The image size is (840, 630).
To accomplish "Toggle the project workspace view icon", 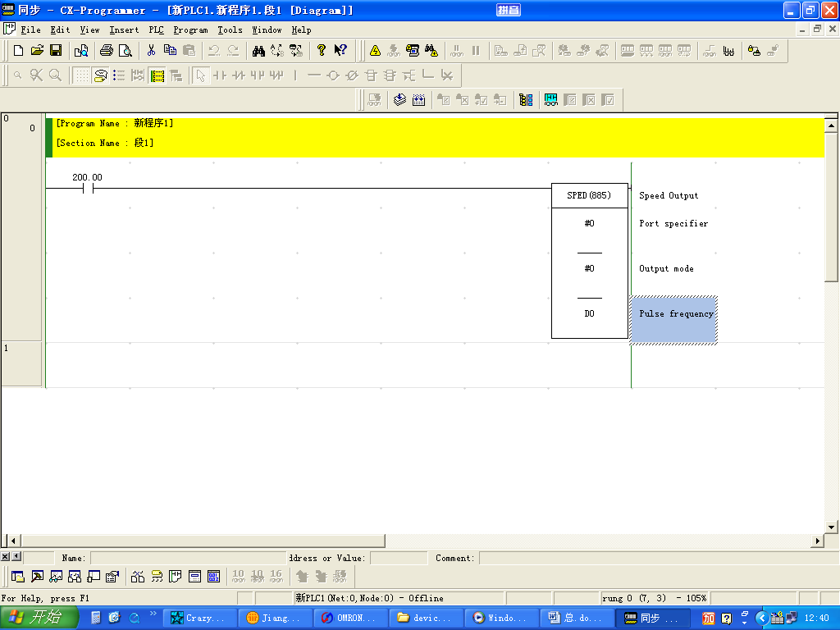I will (x=18, y=577).
